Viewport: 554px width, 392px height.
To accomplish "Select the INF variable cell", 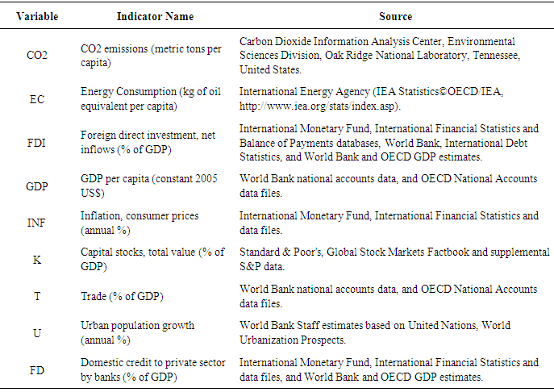I will click(x=37, y=223).
